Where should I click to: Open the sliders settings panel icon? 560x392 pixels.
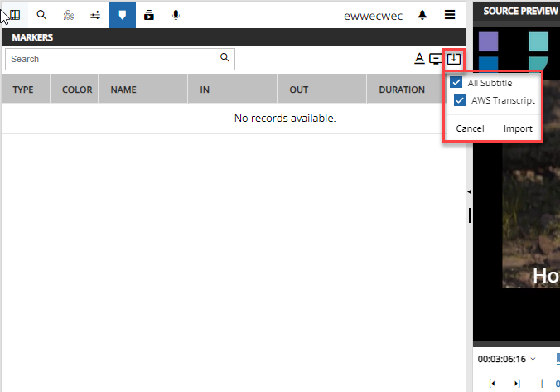click(96, 15)
